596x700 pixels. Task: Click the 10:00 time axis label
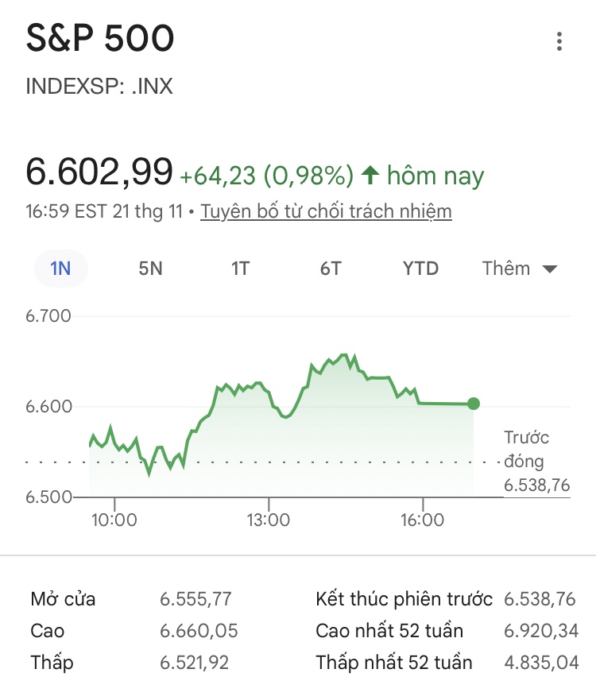point(114,520)
